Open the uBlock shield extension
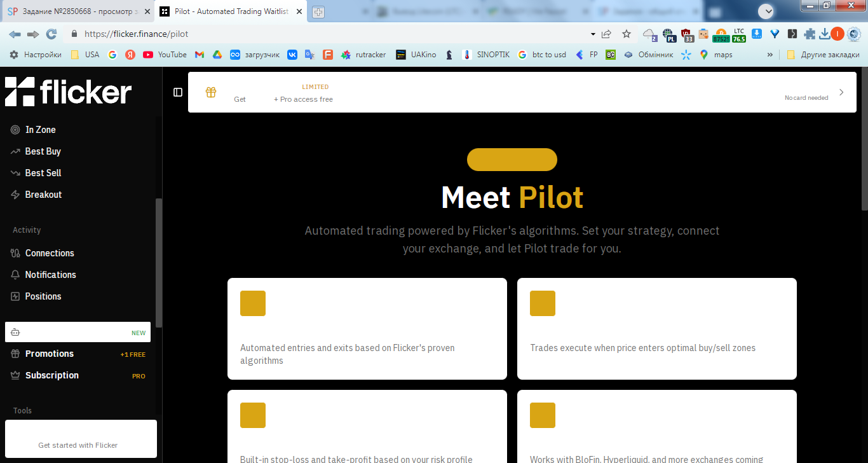 [686, 34]
